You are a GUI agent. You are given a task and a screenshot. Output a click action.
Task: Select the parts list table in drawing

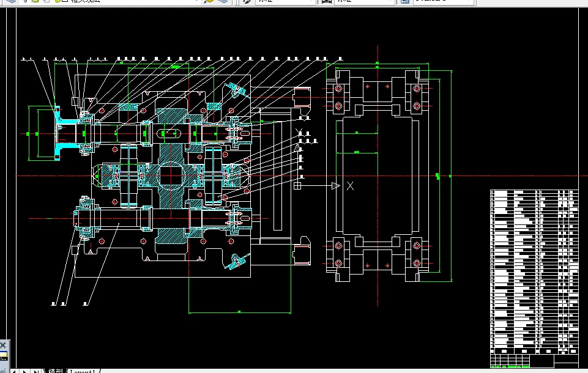tap(534, 279)
